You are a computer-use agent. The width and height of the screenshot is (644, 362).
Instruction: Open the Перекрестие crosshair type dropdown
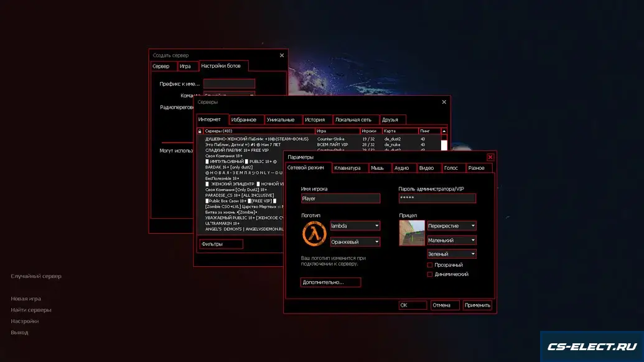[x=452, y=226]
